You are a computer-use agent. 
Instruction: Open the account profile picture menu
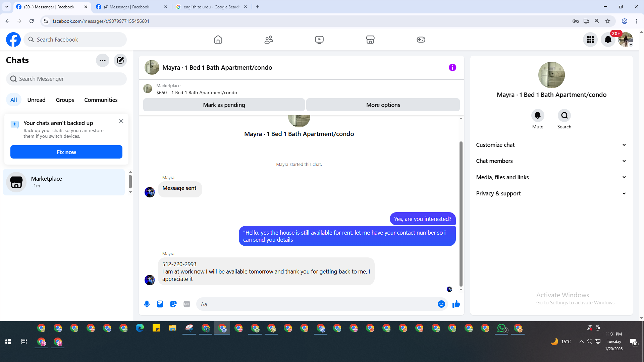(x=626, y=40)
